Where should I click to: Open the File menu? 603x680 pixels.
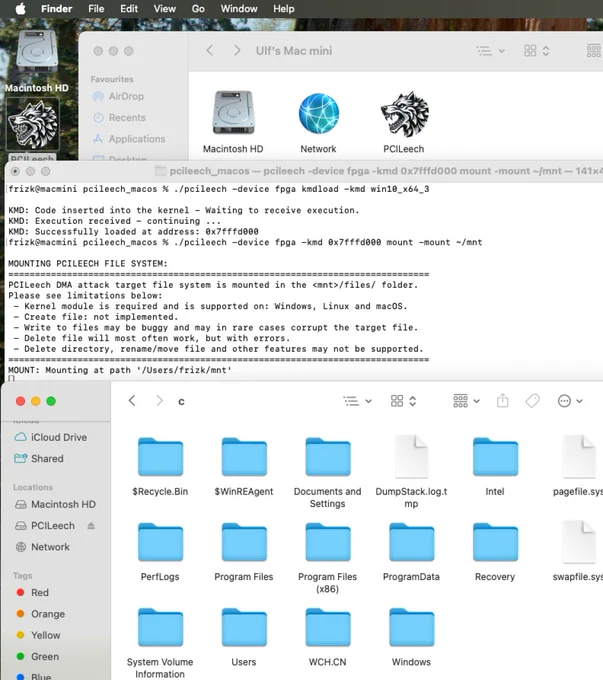point(96,9)
